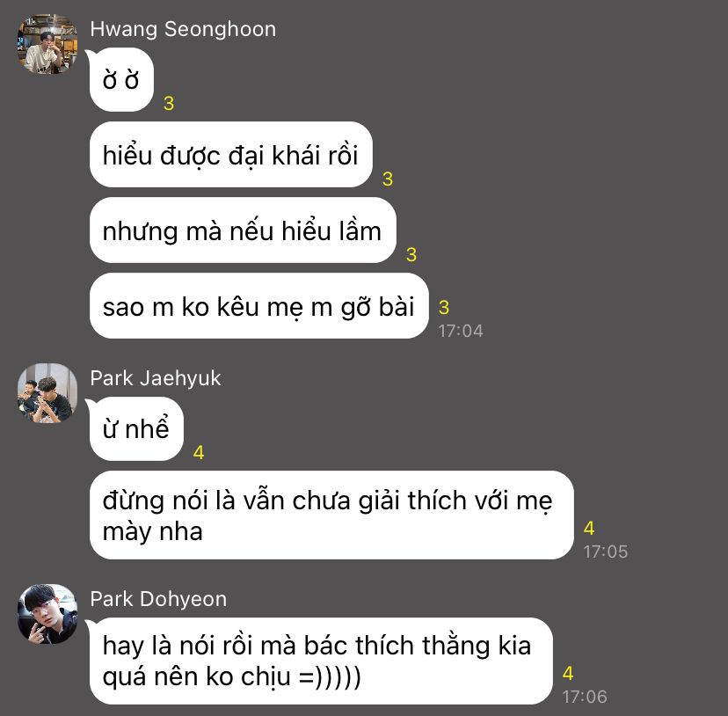This screenshot has height=716, width=728.
Task: Select the "sao m ko kêu mẹ m gỡ bài" message
Action: tap(258, 306)
